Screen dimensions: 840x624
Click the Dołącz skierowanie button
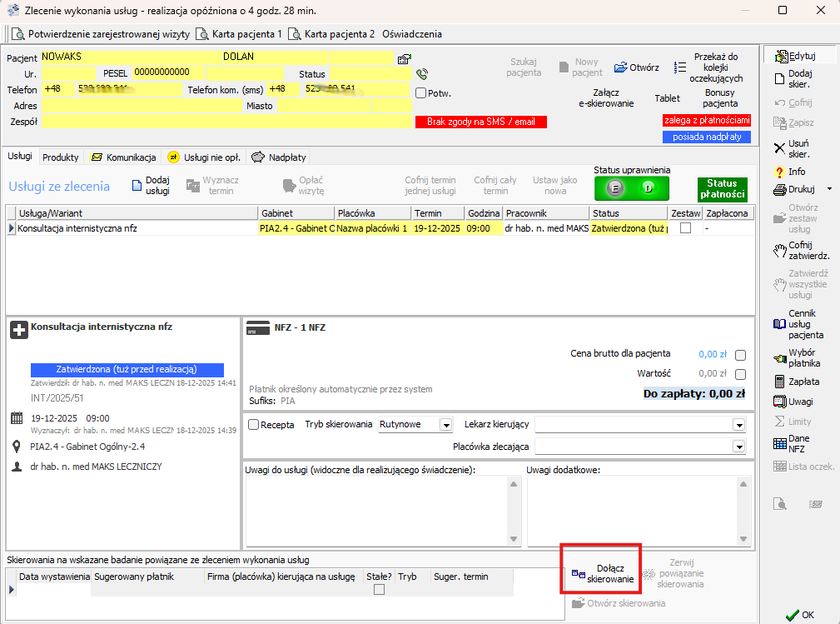coord(602,573)
